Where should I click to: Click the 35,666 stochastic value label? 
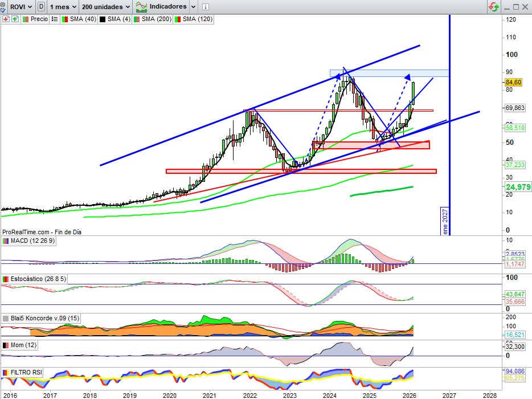pyautogui.click(x=515, y=302)
